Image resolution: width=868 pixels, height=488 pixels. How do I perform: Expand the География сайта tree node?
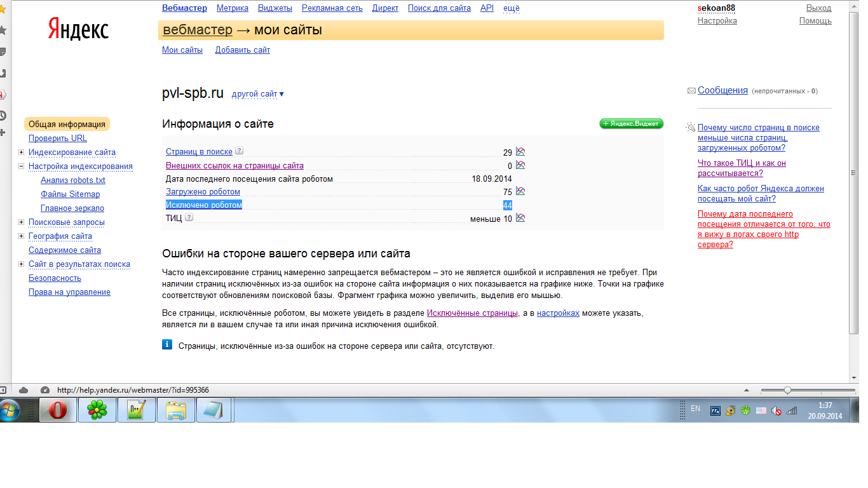coord(21,236)
